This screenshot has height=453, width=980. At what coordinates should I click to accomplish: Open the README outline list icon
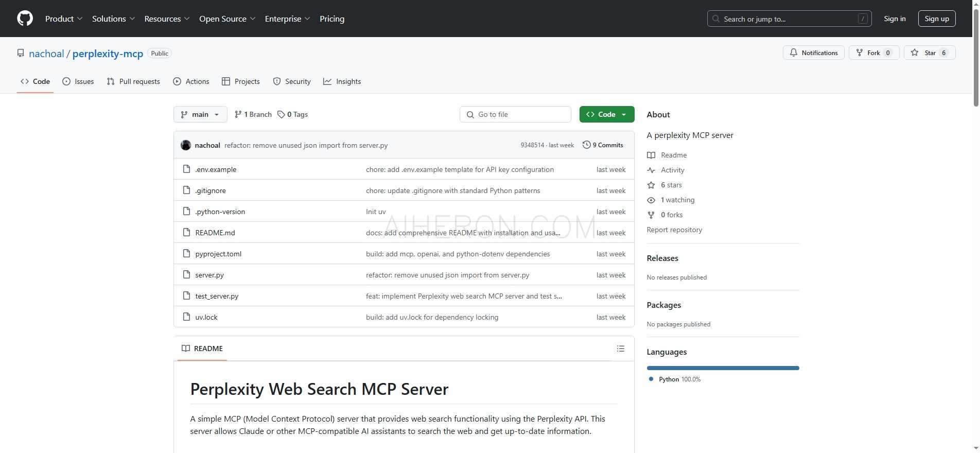[x=621, y=349]
